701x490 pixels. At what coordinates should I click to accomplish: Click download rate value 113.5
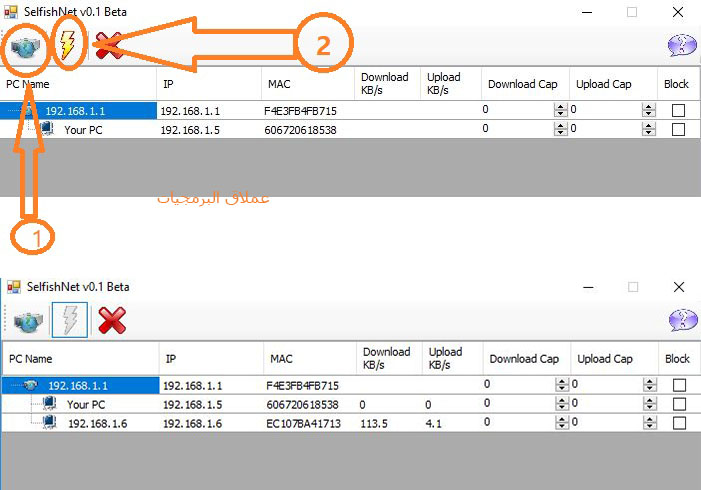374,423
